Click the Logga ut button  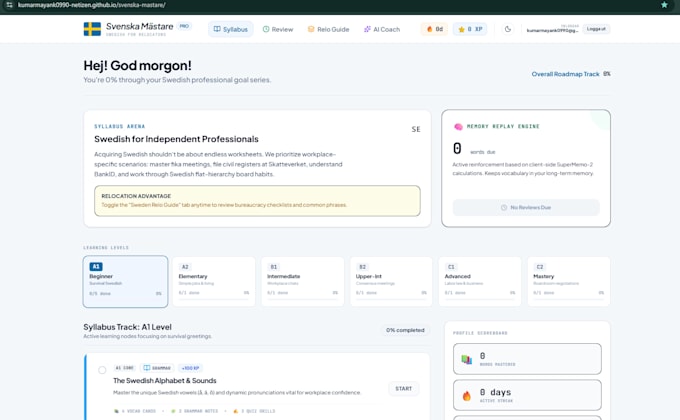coord(596,29)
